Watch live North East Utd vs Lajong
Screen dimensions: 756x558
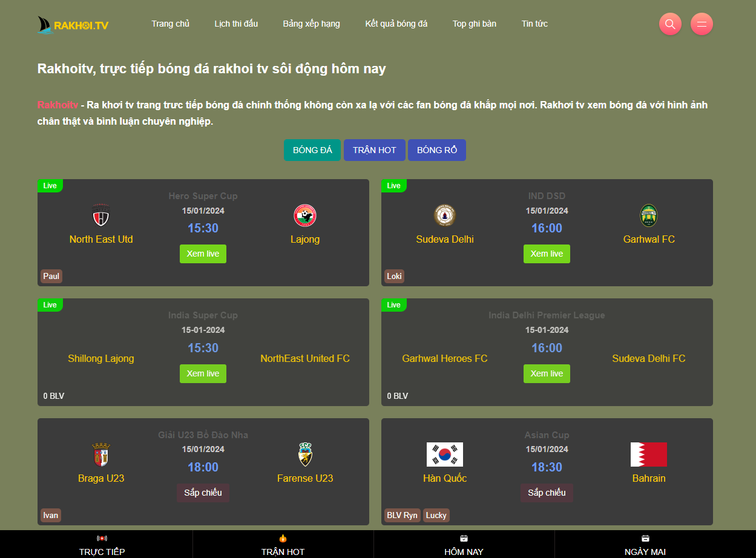203,254
